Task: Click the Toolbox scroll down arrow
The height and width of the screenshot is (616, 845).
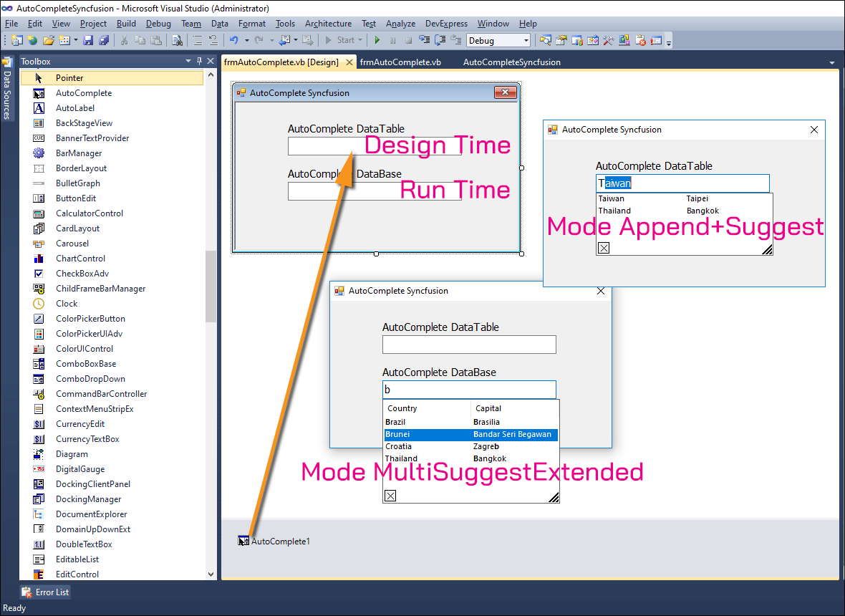Action: tap(211, 574)
